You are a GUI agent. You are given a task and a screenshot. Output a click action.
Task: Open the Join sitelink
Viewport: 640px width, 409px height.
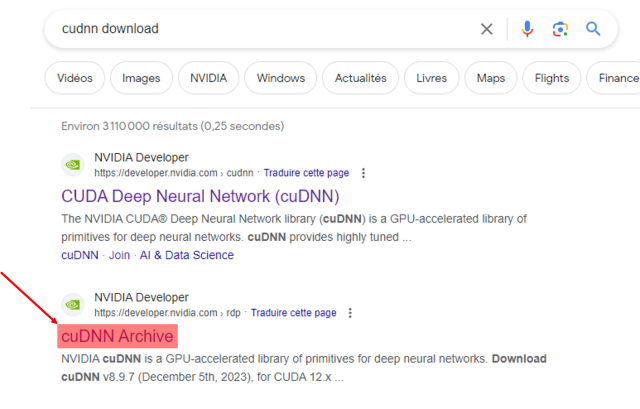(x=119, y=255)
